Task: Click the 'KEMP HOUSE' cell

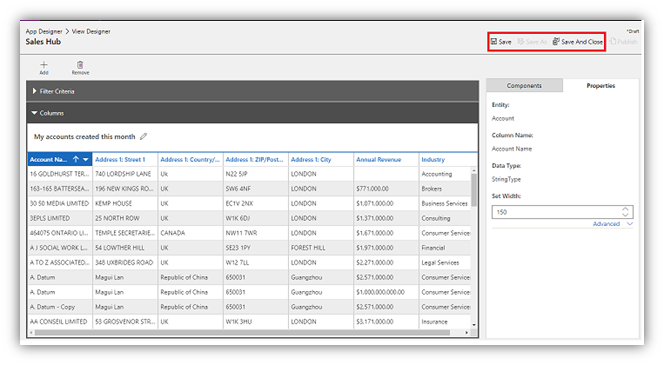Action: (x=125, y=203)
